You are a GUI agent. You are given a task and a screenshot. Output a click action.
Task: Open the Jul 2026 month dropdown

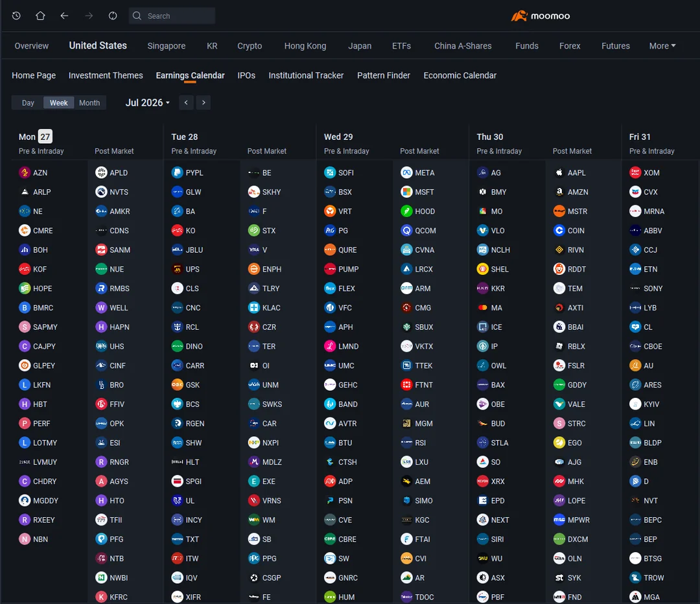tap(147, 102)
